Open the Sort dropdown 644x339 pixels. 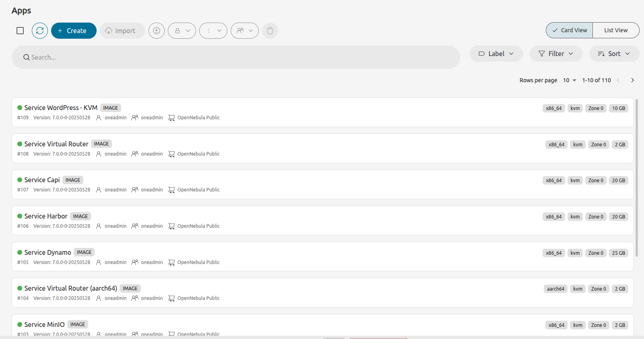click(614, 54)
